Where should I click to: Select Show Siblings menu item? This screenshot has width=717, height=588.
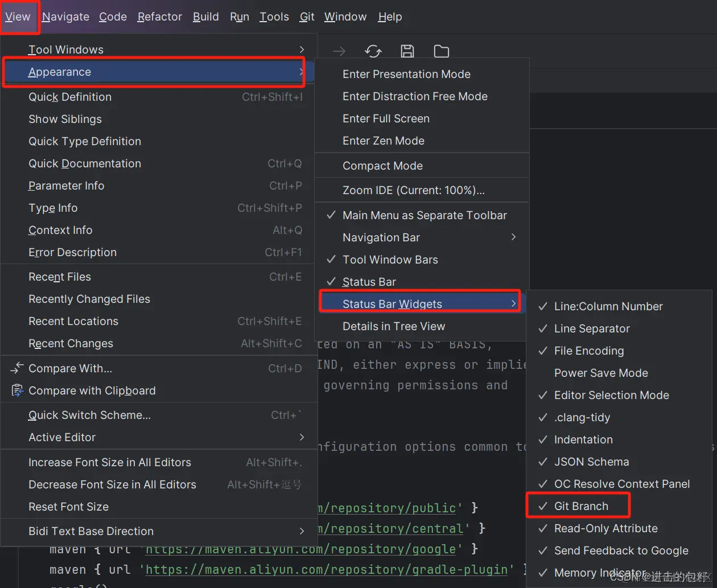(158, 119)
